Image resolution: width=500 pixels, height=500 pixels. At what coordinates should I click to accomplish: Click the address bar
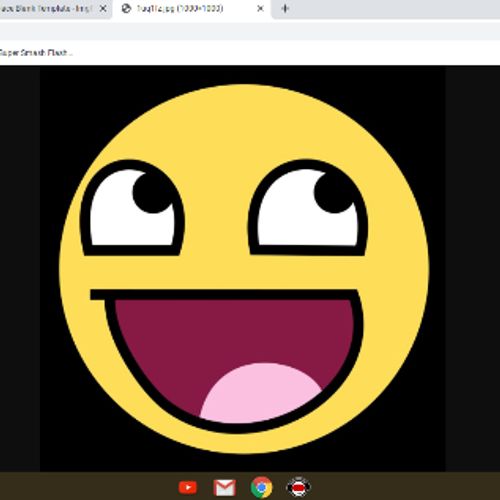[250, 31]
